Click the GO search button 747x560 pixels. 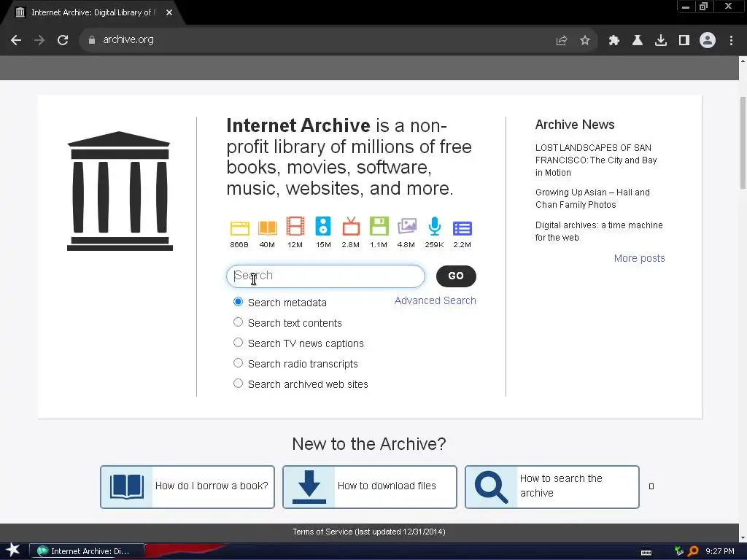(456, 276)
